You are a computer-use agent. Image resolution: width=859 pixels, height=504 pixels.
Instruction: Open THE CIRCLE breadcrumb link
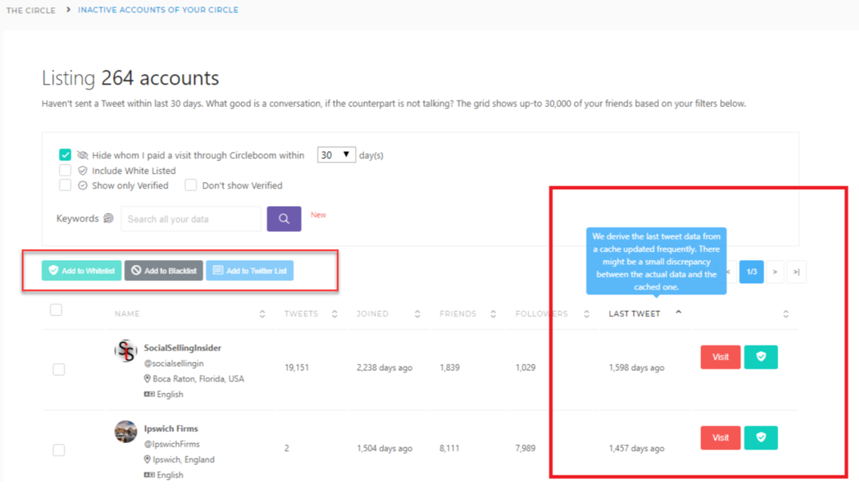click(30, 10)
